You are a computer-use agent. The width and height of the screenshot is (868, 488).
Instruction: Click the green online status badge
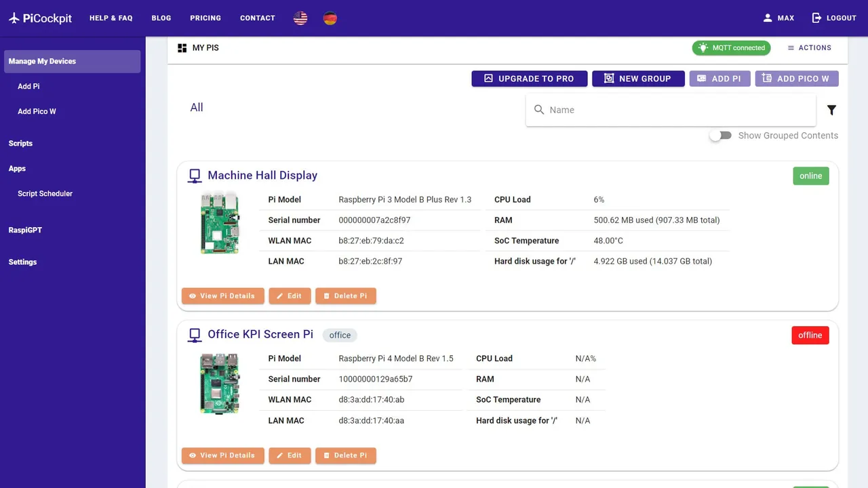pos(810,176)
